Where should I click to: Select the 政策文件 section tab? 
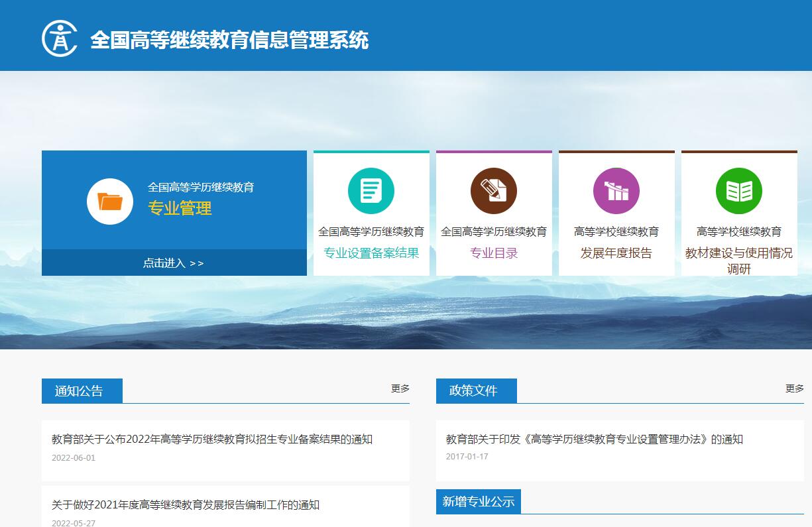click(x=476, y=391)
